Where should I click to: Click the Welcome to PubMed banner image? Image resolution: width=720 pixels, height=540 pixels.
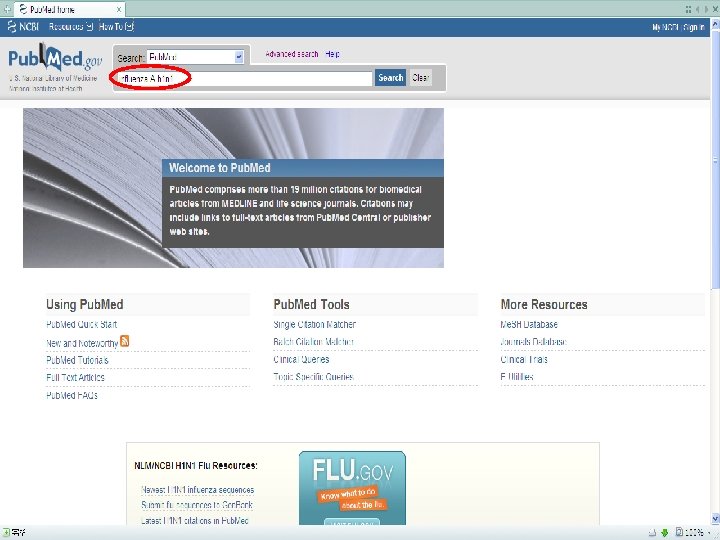click(x=233, y=188)
